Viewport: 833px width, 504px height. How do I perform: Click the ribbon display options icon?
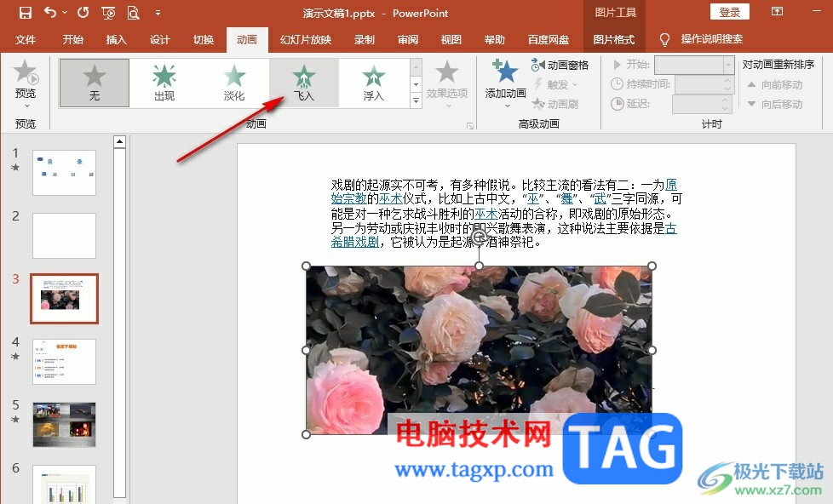[x=778, y=12]
